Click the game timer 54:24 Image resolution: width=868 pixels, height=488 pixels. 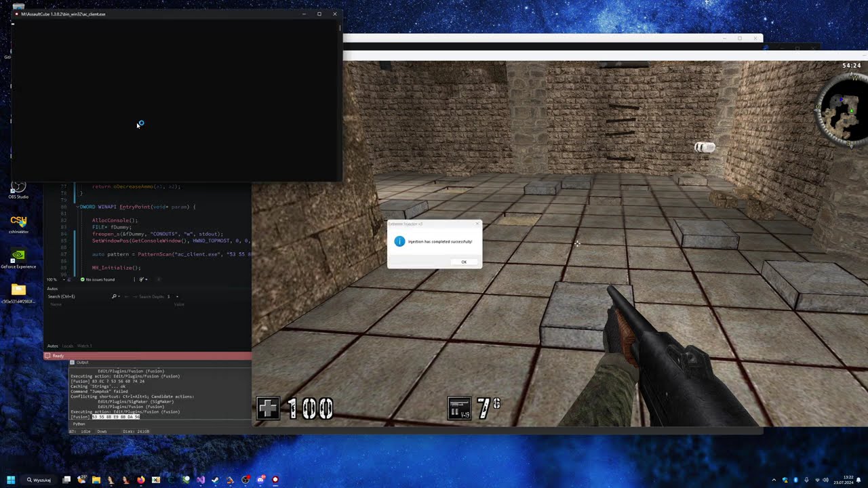(x=851, y=66)
